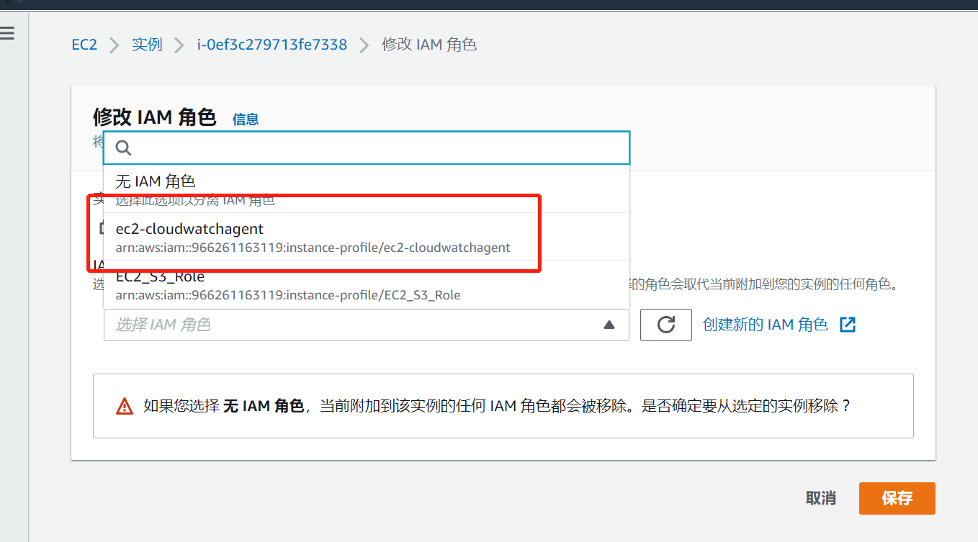The width and height of the screenshot is (978, 542).
Task: Refresh the IAM role list
Action: click(x=666, y=325)
